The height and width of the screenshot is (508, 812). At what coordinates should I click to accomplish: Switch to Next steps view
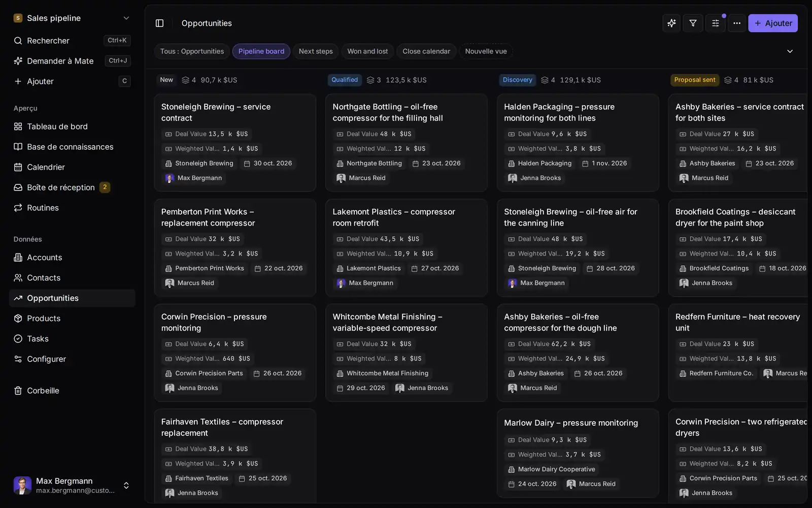(316, 51)
